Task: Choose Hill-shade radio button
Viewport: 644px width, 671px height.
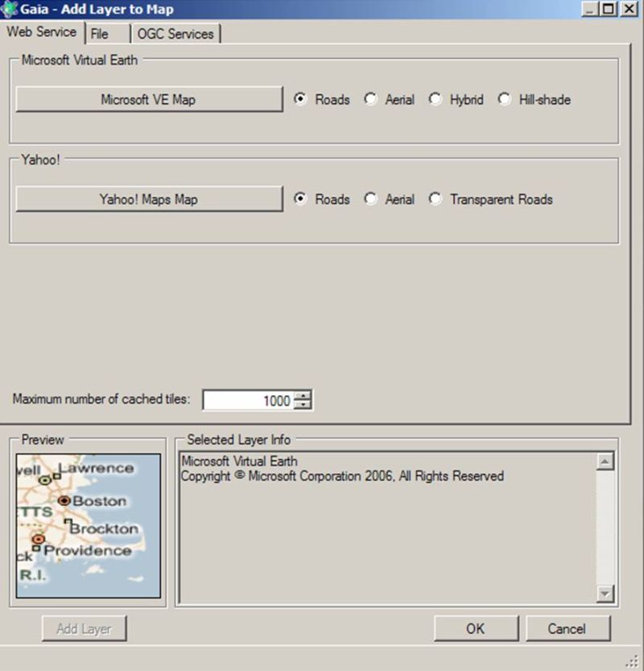Action: [x=534, y=100]
